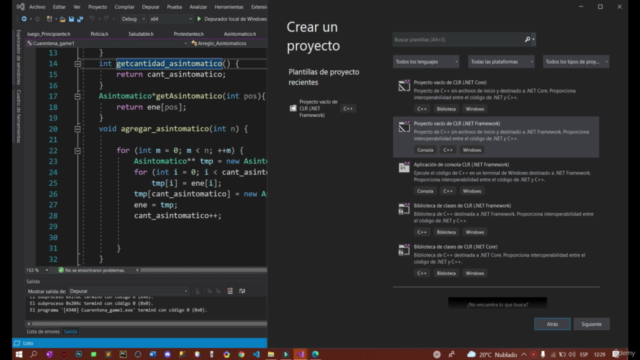The width and height of the screenshot is (640, 360).
Task: Select Biblioteca de clases de CLR (.NET Framework)
Action: [496, 219]
